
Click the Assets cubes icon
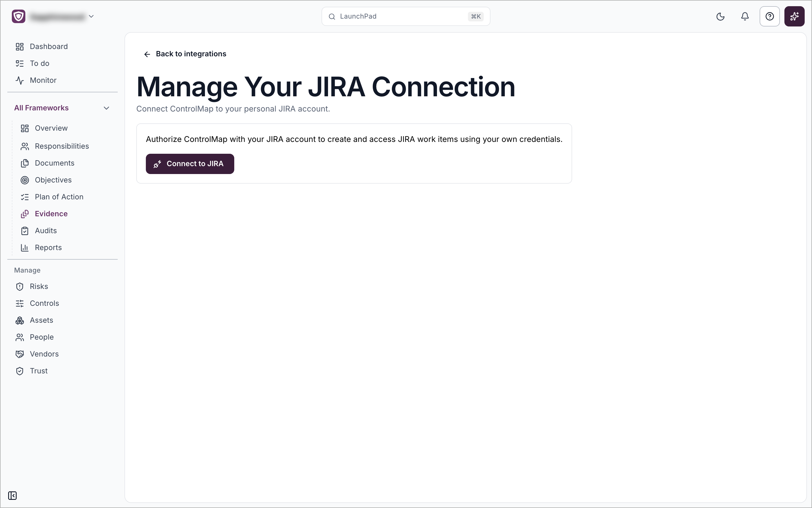pos(19,320)
